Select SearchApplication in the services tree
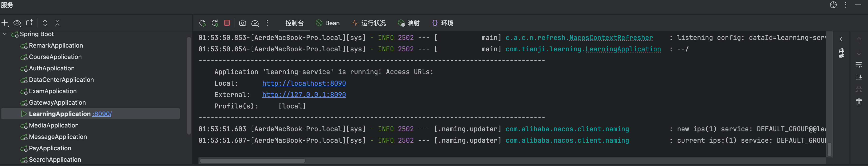Viewport: 868px width, 166px height. (55, 160)
